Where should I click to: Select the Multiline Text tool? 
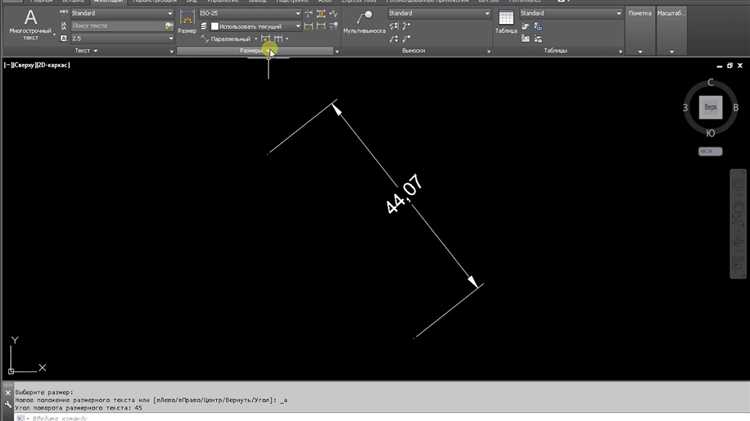tap(30, 24)
